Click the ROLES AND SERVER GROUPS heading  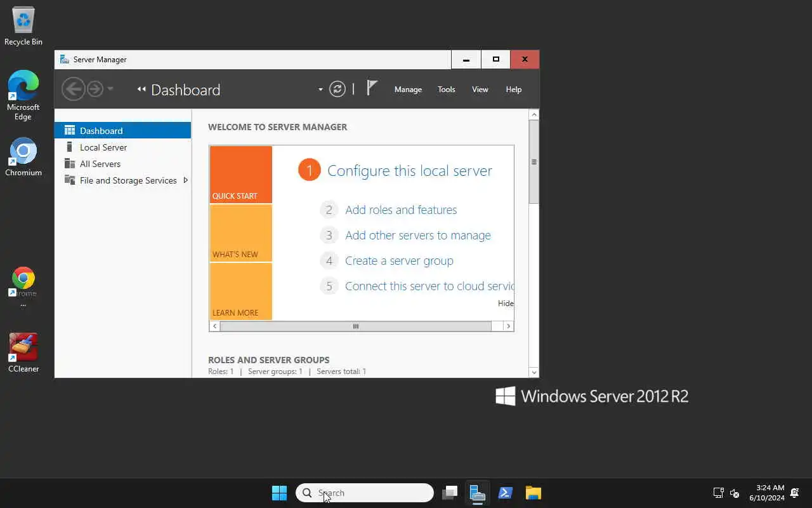(x=269, y=359)
